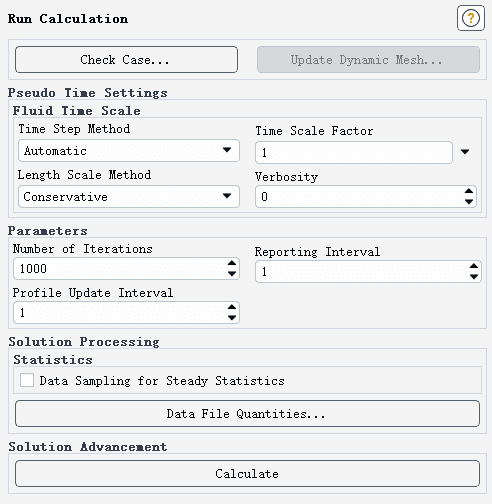Increase Profile Update Interval with up arrow
Viewport: 492px width, 504px height.
pos(232,307)
